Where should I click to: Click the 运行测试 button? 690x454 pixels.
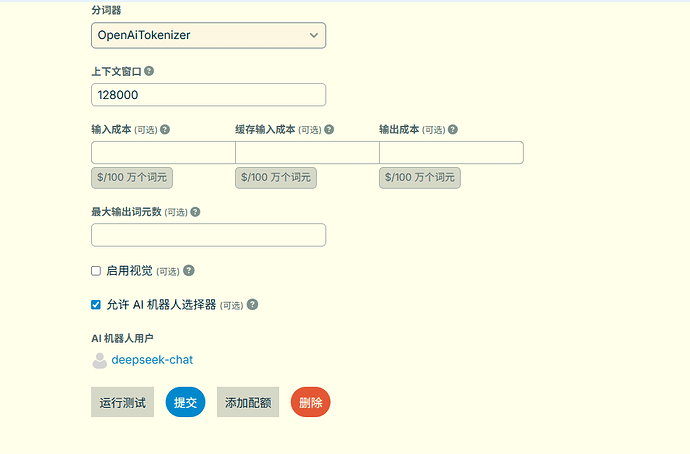pyautogui.click(x=122, y=402)
